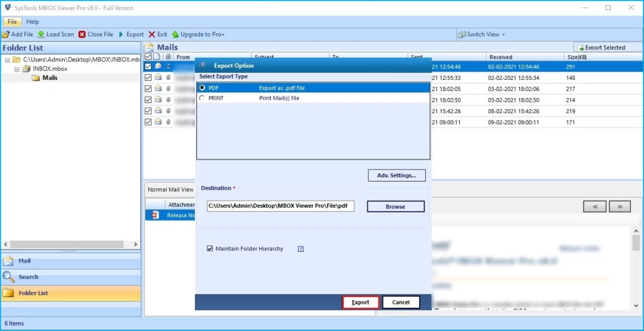The image size is (644, 331).
Task: Open the File menu
Action: (13, 22)
